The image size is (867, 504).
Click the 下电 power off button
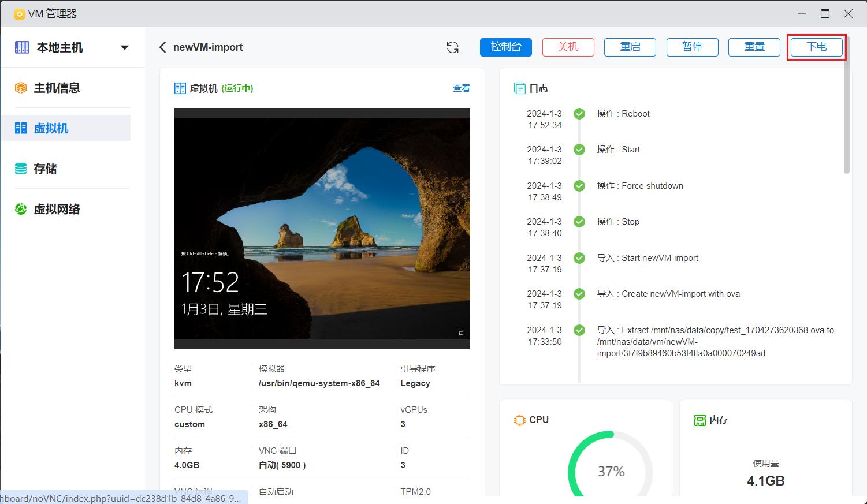(x=817, y=47)
